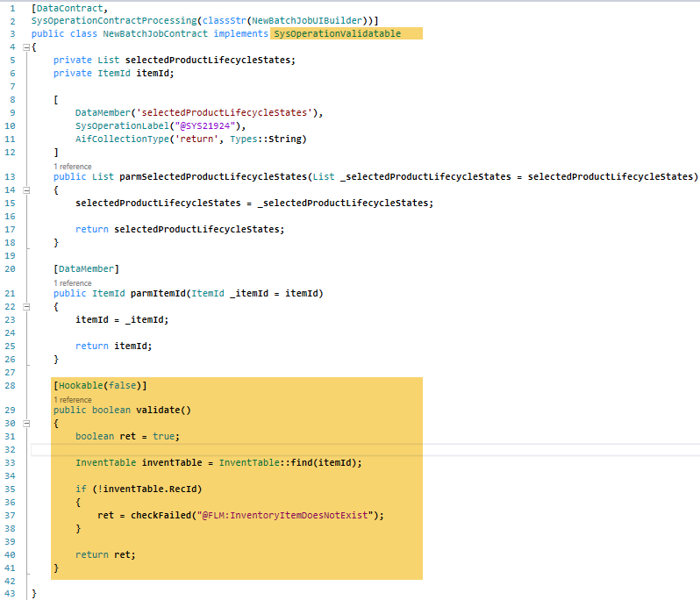Click the parmItemId method name
The width and height of the screenshot is (700, 600).
[x=158, y=294]
